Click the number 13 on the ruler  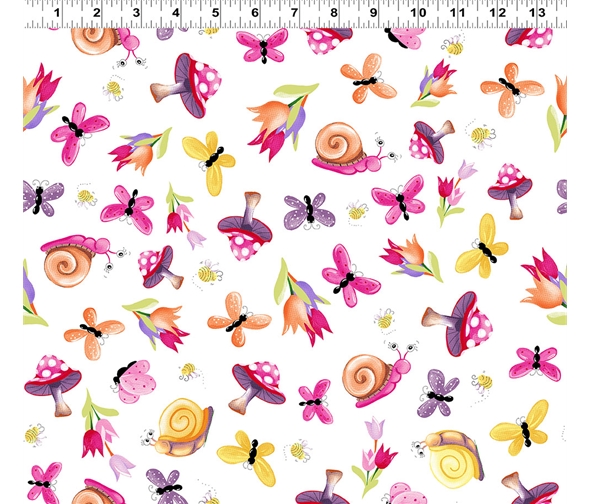tap(537, 13)
